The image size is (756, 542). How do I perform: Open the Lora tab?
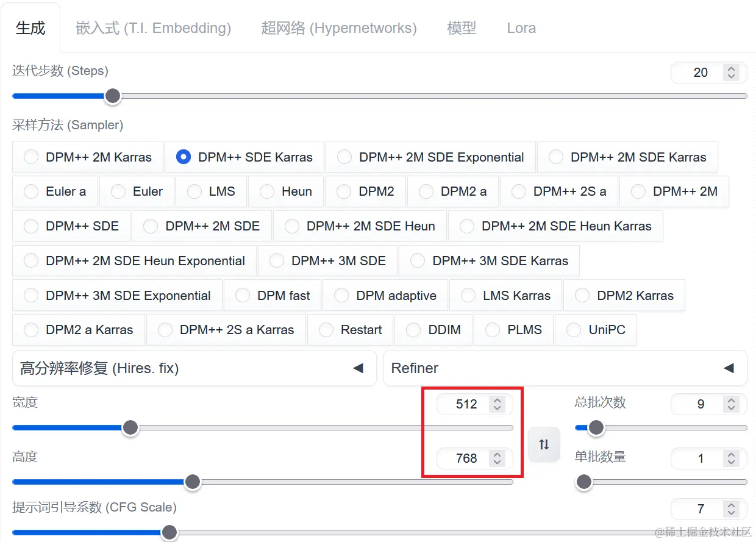pyautogui.click(x=521, y=28)
